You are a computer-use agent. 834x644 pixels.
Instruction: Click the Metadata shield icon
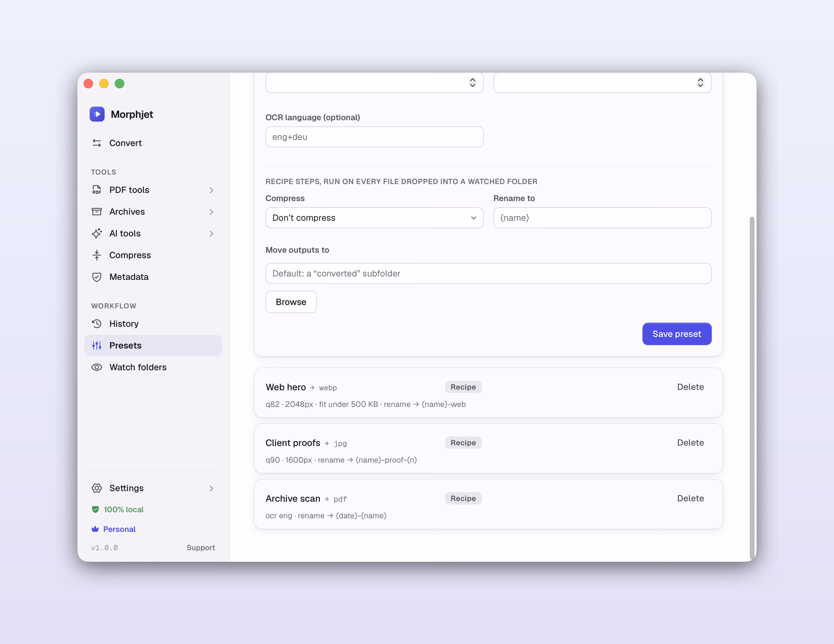97,277
